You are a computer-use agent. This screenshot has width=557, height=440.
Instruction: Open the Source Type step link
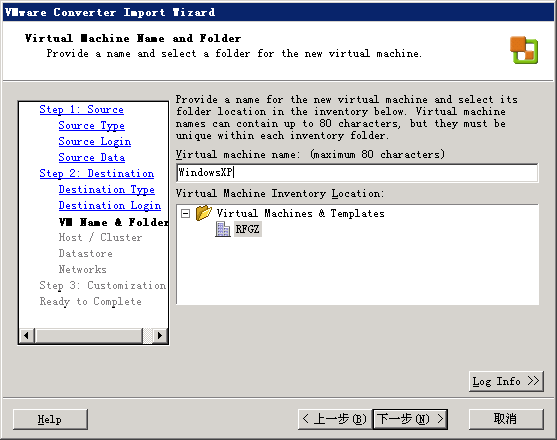tap(92, 125)
